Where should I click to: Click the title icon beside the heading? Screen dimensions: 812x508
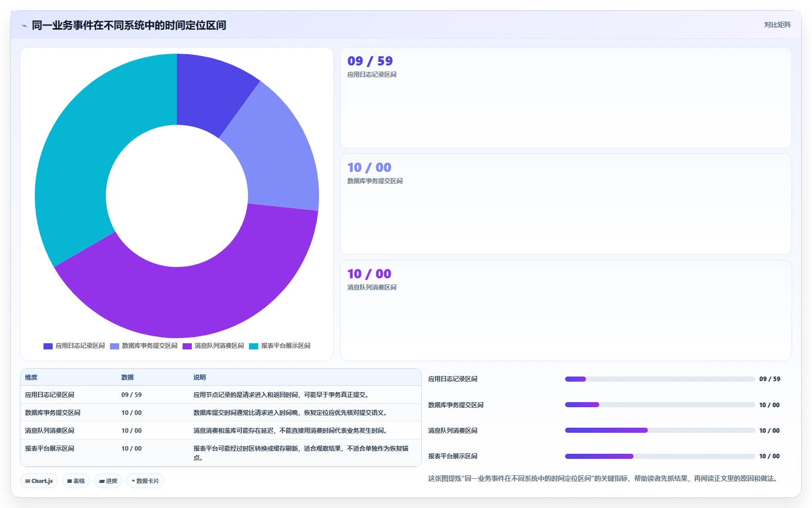(x=24, y=26)
